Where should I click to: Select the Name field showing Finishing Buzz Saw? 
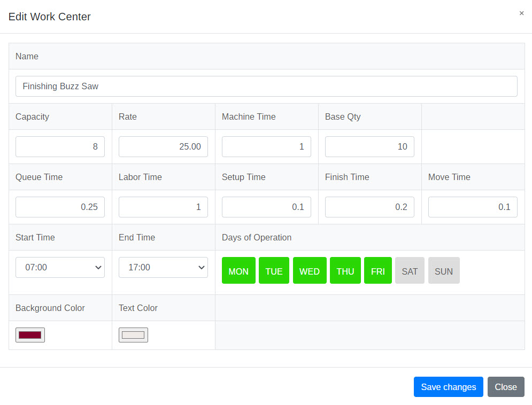[x=266, y=86]
